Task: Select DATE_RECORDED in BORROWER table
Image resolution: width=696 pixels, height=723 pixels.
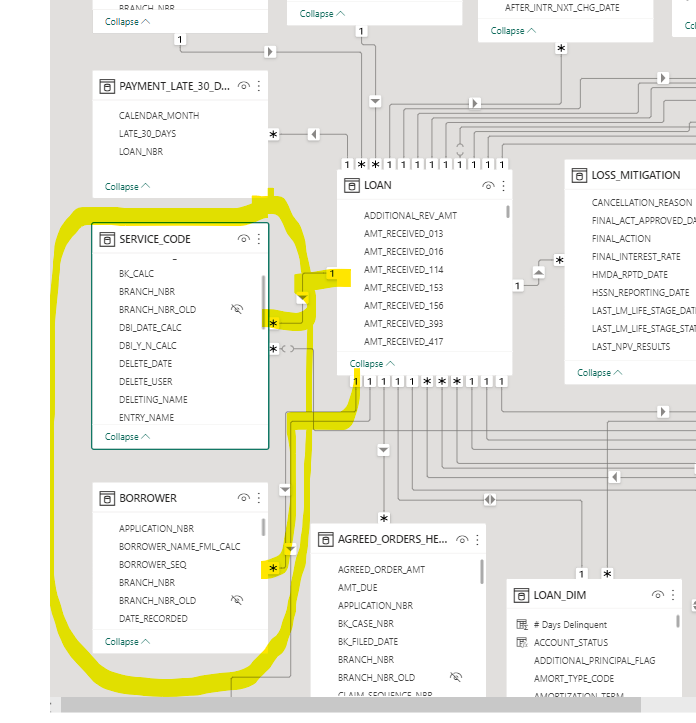Action: 153,618
